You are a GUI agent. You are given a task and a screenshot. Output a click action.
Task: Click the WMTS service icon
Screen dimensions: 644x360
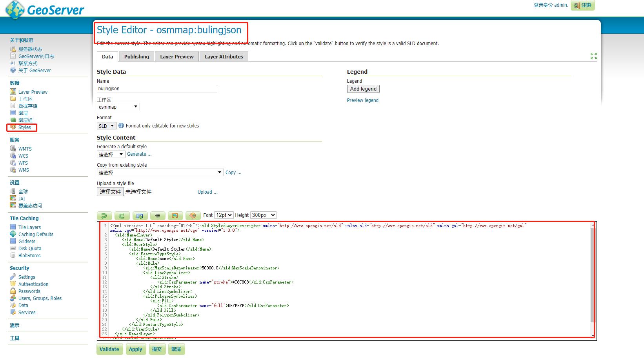tap(13, 149)
